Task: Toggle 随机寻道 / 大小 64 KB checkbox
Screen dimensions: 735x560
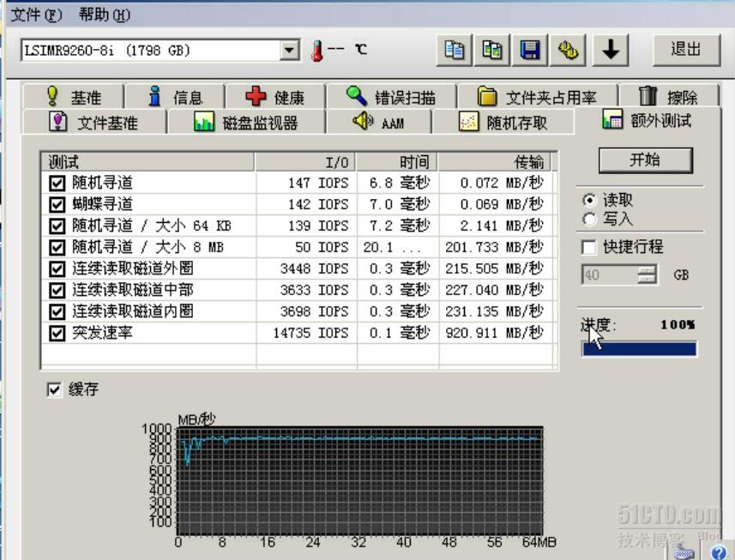Action: click(57, 226)
